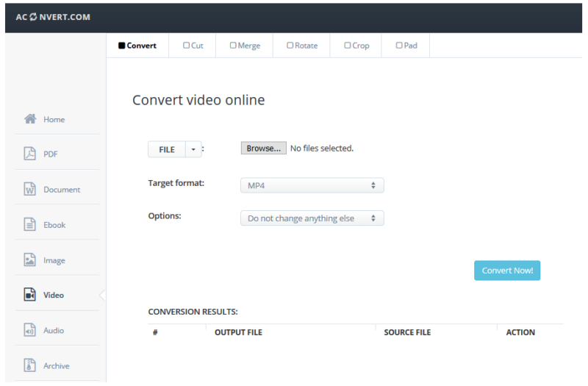Select the Video camera file icon

(x=29, y=295)
